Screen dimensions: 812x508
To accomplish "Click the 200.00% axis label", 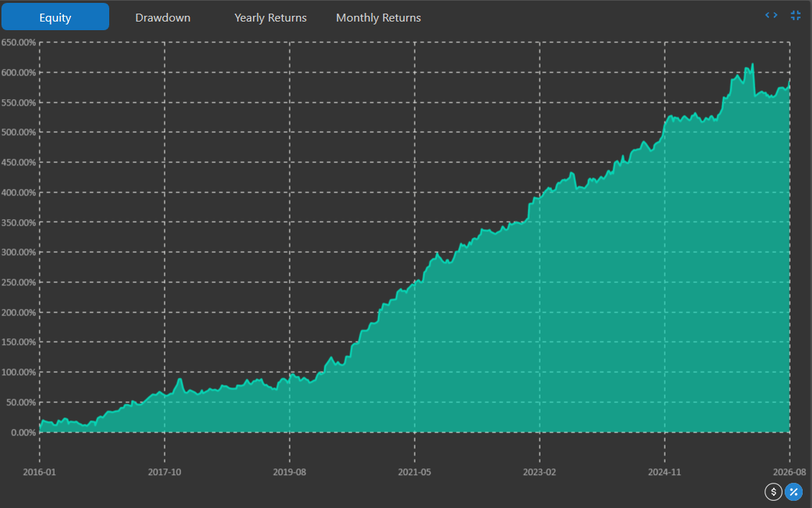I will coord(19,313).
